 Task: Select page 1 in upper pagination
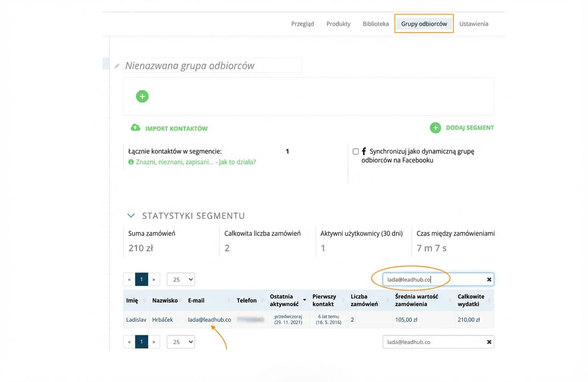click(141, 279)
